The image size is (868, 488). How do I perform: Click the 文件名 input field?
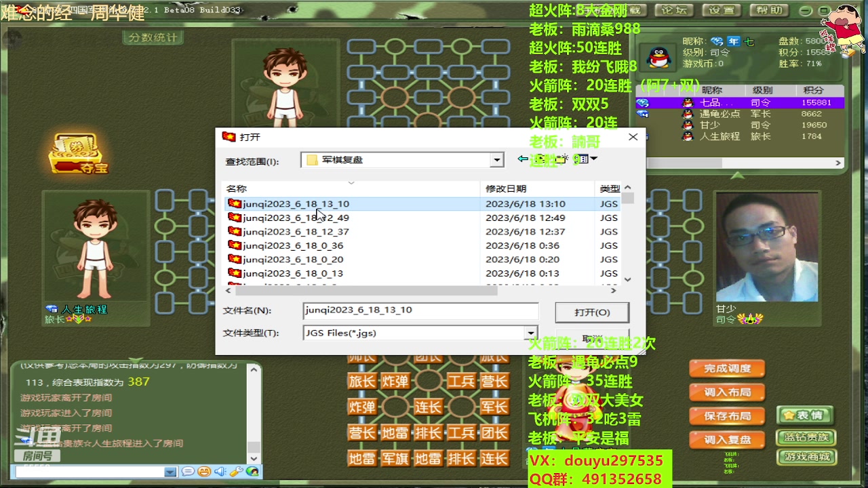click(x=420, y=310)
